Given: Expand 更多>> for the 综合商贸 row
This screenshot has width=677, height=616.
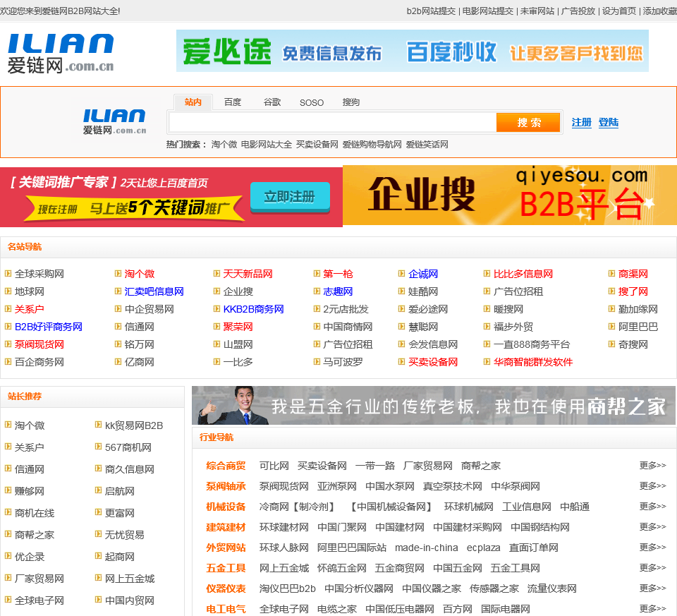Looking at the screenshot, I should (652, 465).
